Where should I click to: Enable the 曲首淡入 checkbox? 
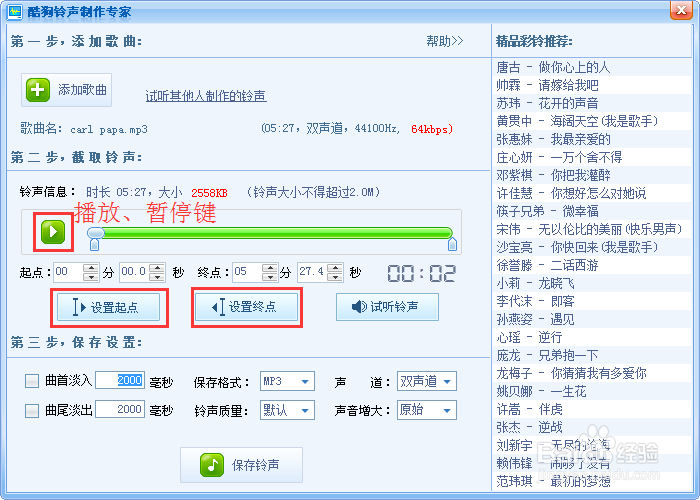coord(32,381)
